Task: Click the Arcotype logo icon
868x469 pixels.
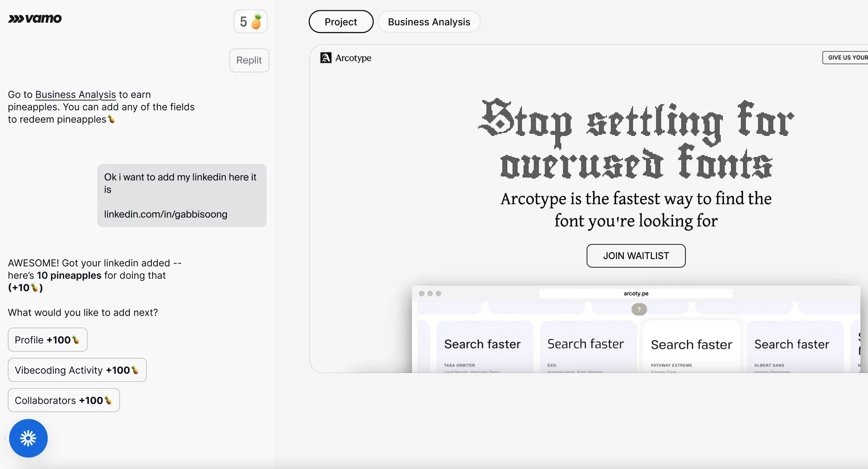Action: [325, 58]
